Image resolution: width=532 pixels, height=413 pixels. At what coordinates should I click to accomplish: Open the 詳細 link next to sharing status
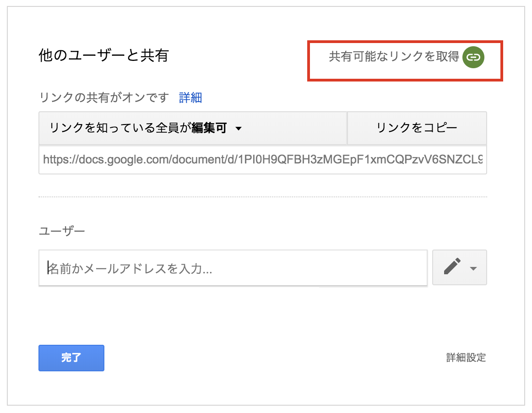(x=190, y=98)
